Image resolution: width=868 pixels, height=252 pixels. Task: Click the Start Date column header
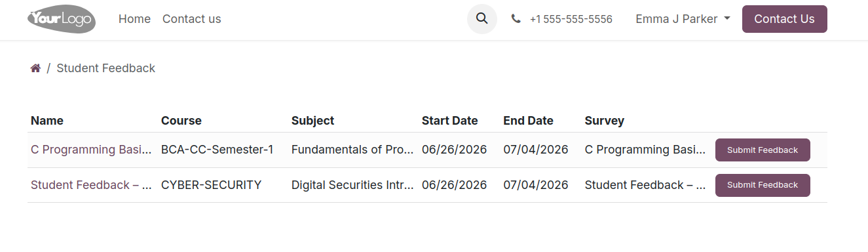(x=449, y=121)
